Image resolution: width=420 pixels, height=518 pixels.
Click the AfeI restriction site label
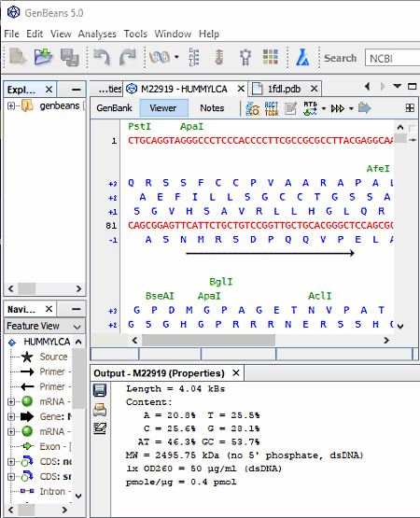pos(378,169)
